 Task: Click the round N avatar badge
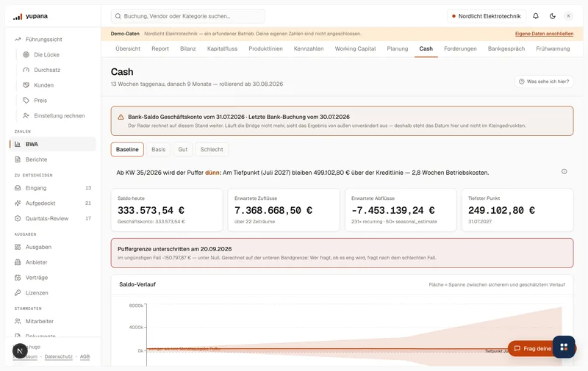(20, 350)
